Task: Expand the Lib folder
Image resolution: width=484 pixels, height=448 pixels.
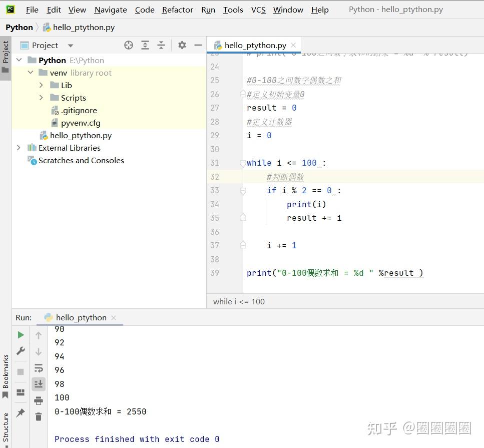Action: point(41,85)
